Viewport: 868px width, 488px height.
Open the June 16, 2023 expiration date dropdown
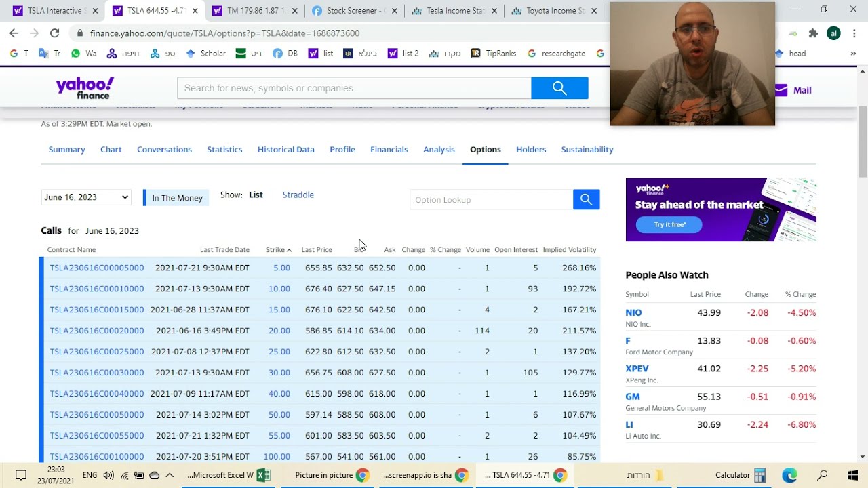click(x=85, y=197)
